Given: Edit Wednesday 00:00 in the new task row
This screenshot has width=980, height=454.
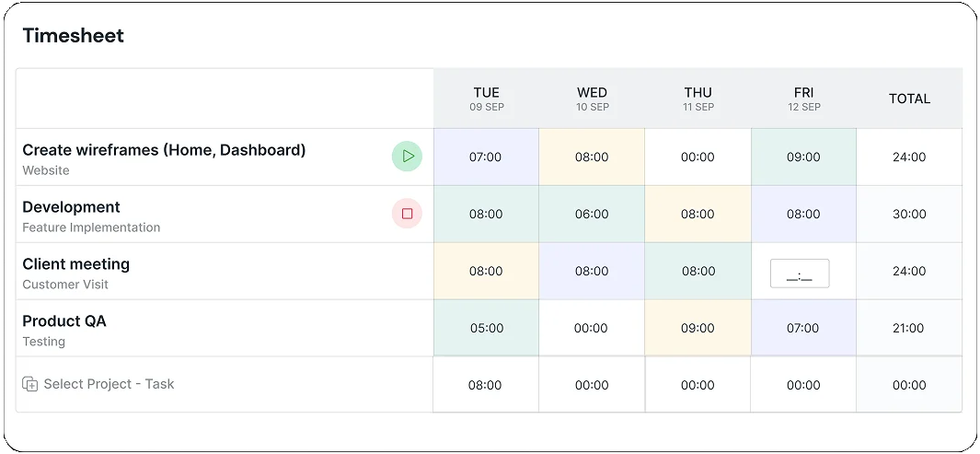Looking at the screenshot, I should coord(592,385).
